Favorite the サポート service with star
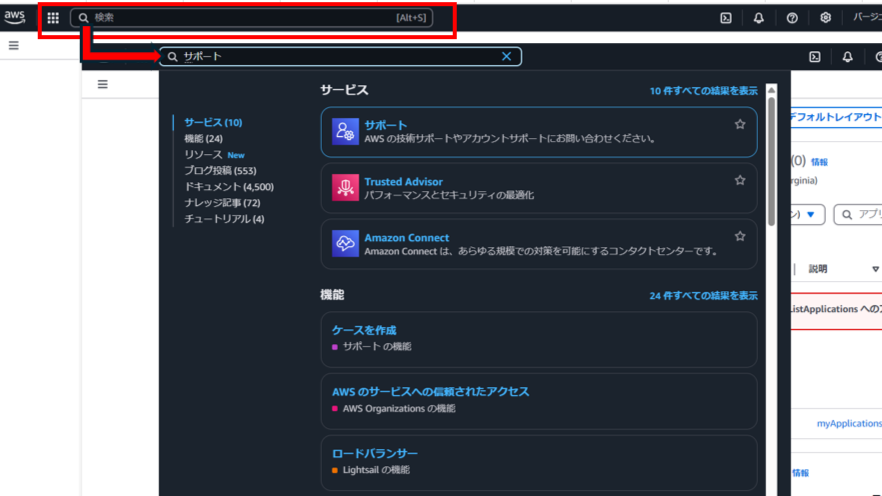Image resolution: width=882 pixels, height=496 pixels. 740,124
